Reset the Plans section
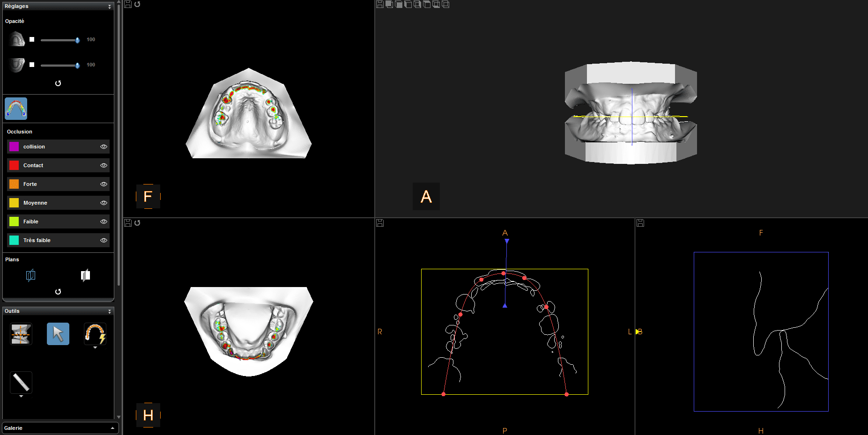 [x=58, y=292]
